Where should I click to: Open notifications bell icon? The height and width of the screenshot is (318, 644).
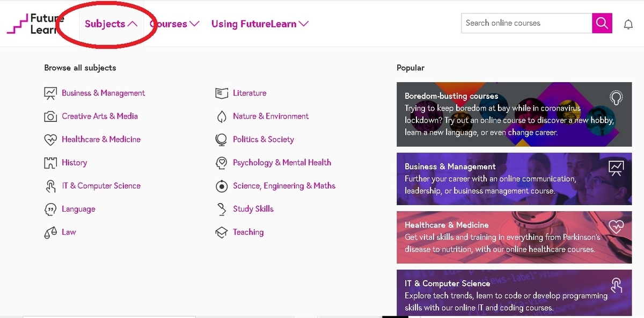point(628,24)
